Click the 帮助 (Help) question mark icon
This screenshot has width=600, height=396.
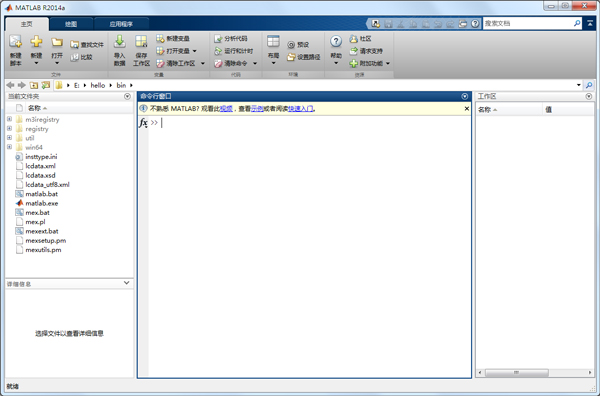[x=336, y=41]
